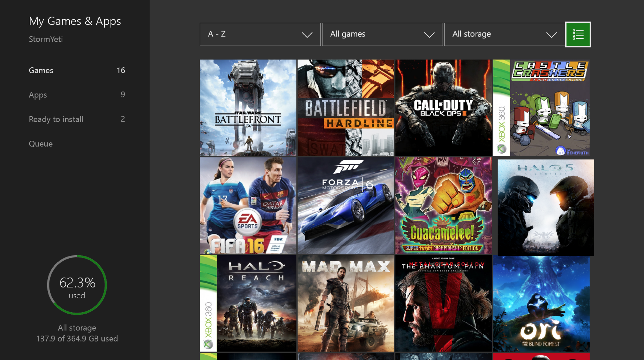This screenshot has height=360, width=644.
Task: Open Halo Reach game tile
Action: click(x=248, y=303)
